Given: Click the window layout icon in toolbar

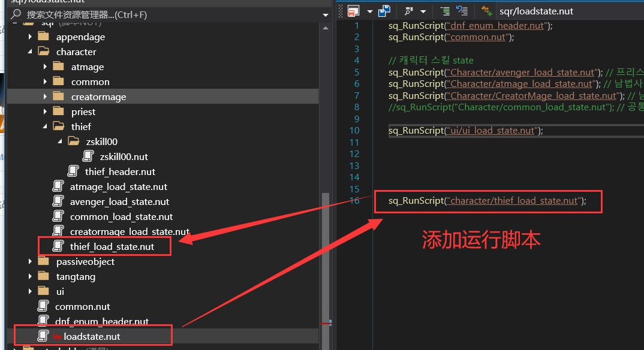Looking at the screenshot, I should 353,11.
